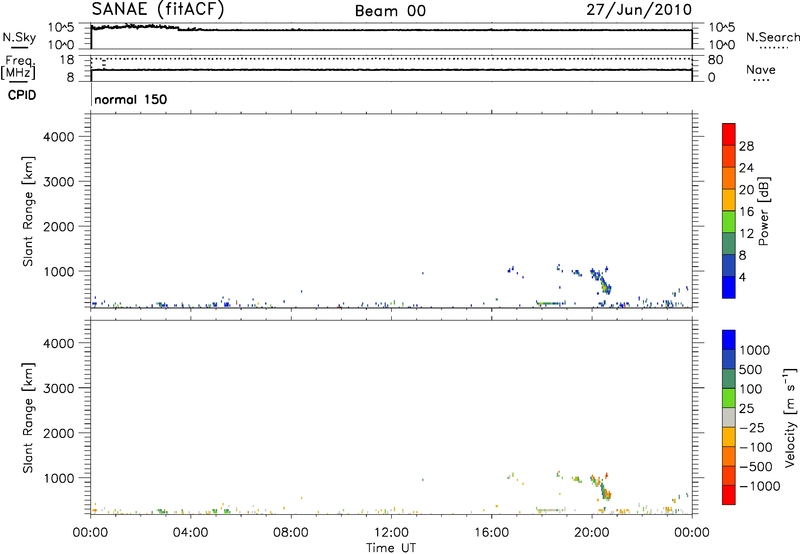This screenshot has height=554, width=800.
Task: Click the "4000" range tick in the Velocity panel
Action: (59, 343)
